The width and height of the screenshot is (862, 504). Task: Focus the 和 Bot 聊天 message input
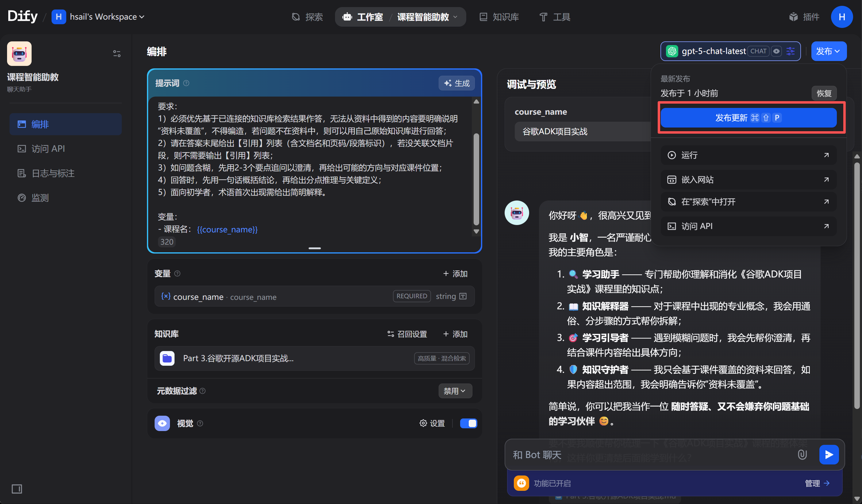click(650, 455)
